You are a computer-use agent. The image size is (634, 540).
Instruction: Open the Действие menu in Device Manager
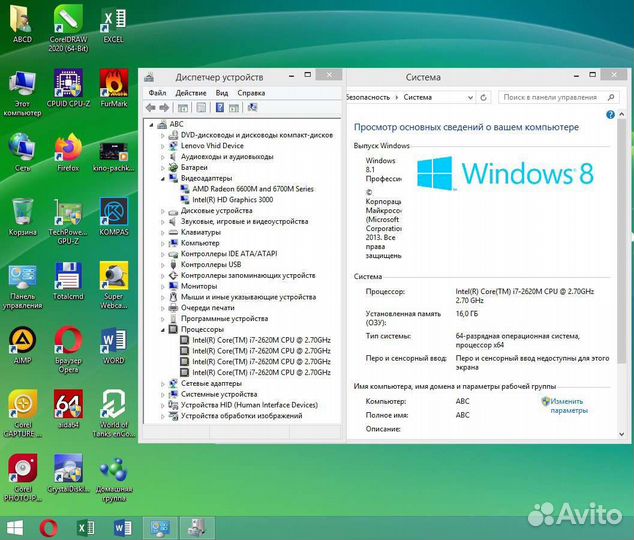coord(191,93)
